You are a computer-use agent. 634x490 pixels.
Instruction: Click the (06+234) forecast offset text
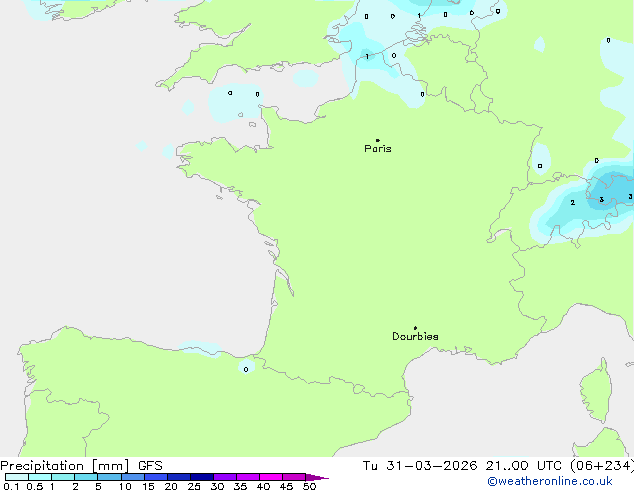point(603,466)
